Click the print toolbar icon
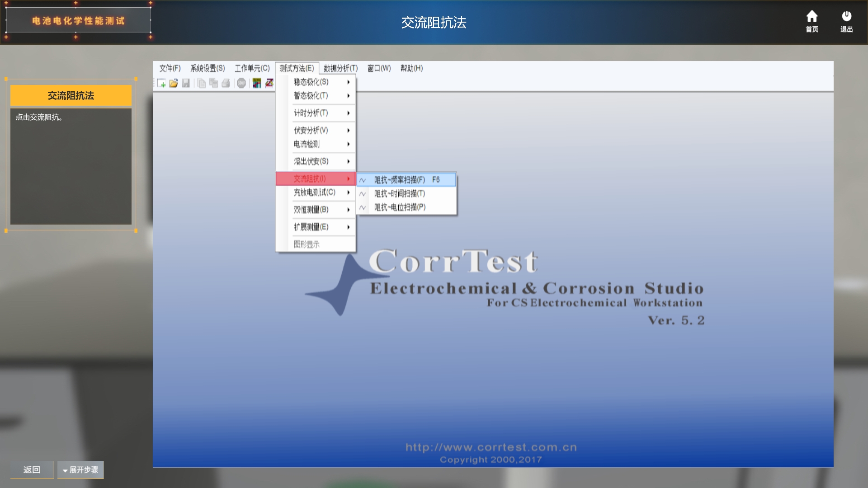The height and width of the screenshot is (488, 868). pos(226,83)
